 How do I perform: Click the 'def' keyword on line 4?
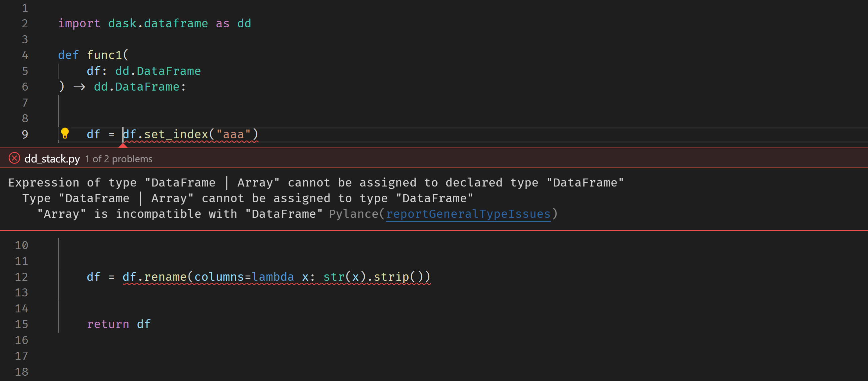pyautogui.click(x=68, y=55)
